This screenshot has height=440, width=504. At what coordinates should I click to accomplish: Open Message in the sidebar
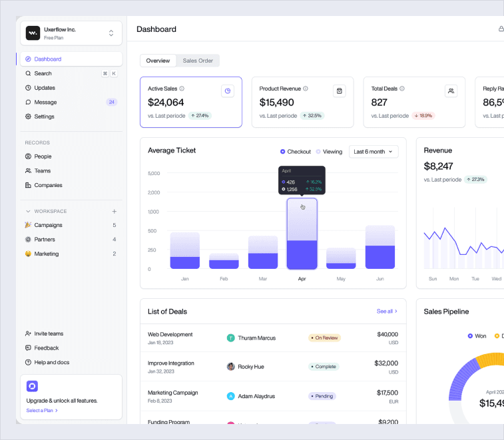tap(45, 103)
